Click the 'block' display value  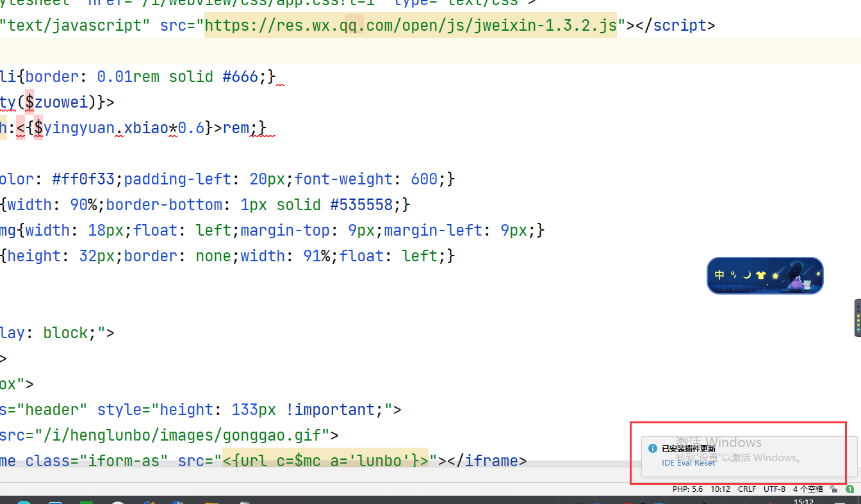tap(65, 333)
